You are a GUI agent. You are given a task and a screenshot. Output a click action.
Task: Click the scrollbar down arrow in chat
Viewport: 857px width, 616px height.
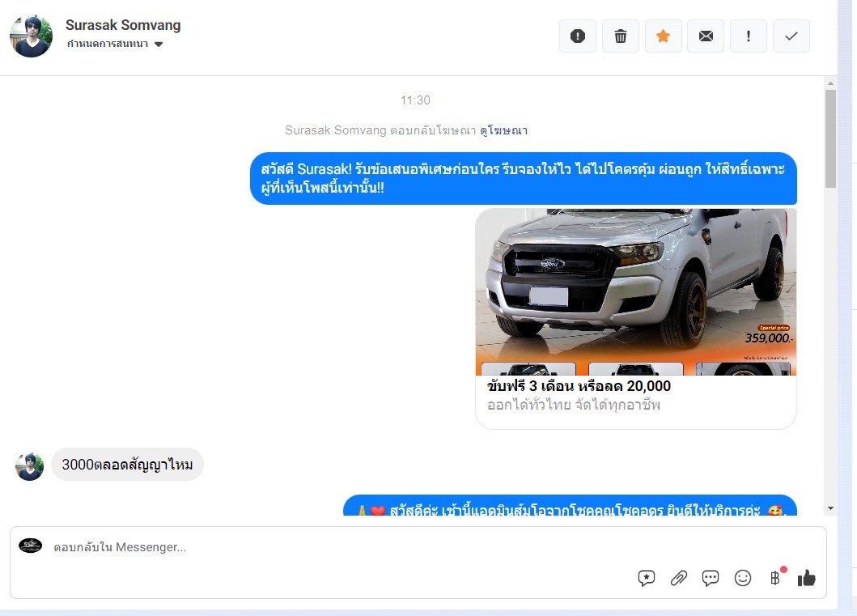(830, 508)
